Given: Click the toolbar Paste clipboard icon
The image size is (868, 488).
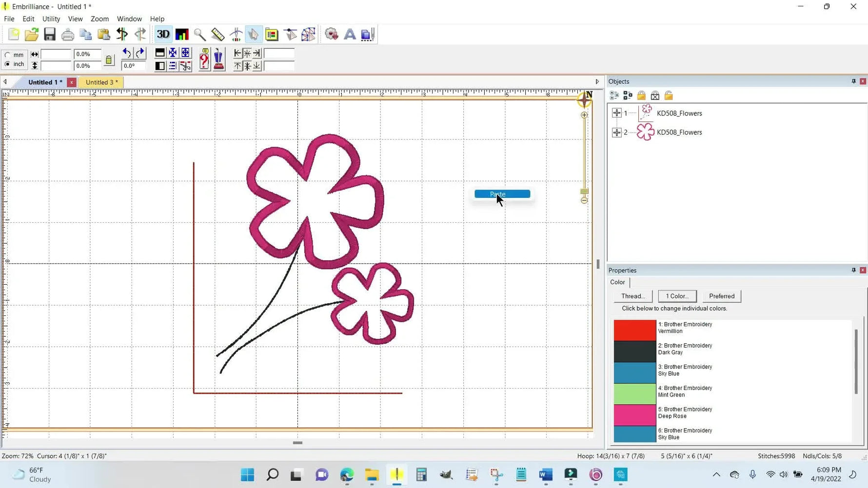Looking at the screenshot, I should 104,34.
